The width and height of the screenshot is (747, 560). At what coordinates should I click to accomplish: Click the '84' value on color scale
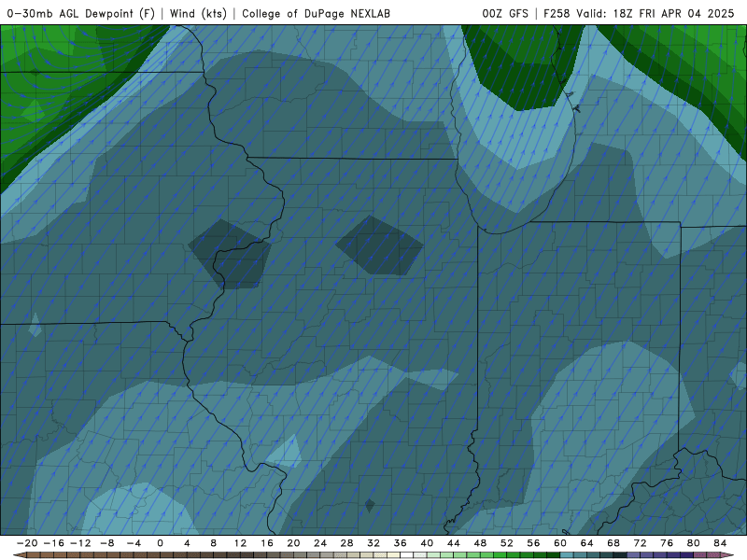(720, 543)
